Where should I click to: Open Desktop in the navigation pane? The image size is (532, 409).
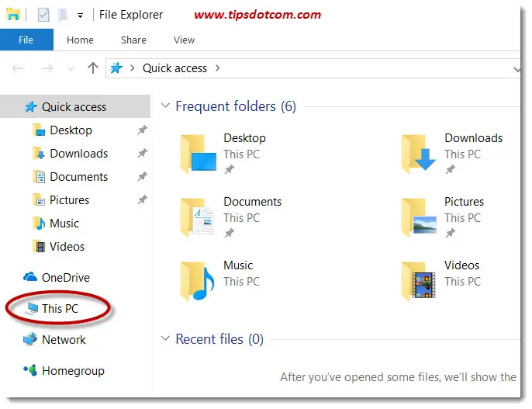71,130
